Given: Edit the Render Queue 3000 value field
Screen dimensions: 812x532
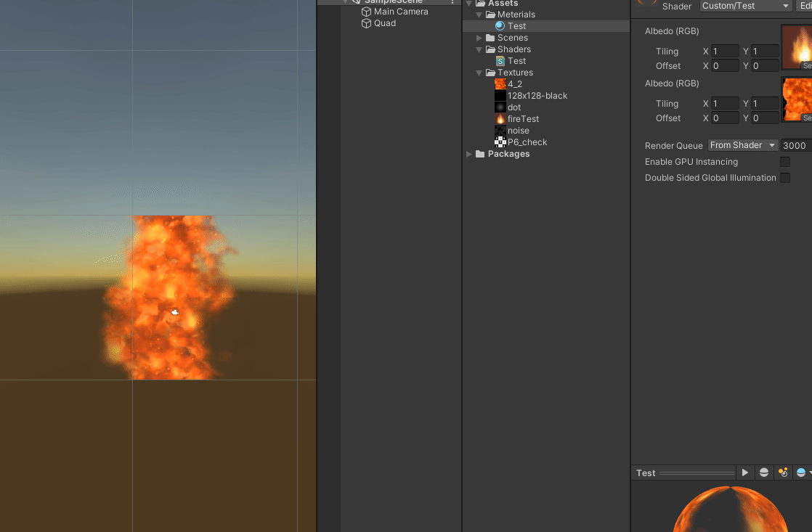Looking at the screenshot, I should click(x=797, y=145).
